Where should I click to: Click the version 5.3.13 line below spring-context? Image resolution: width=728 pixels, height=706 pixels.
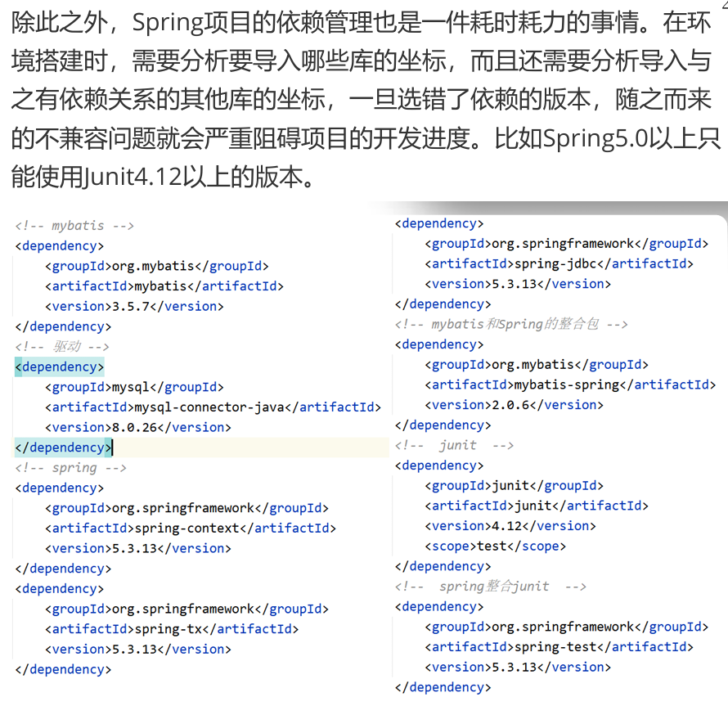coord(138,549)
